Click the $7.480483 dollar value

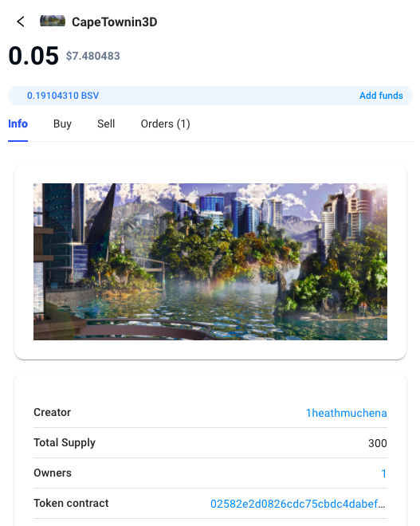tap(93, 56)
